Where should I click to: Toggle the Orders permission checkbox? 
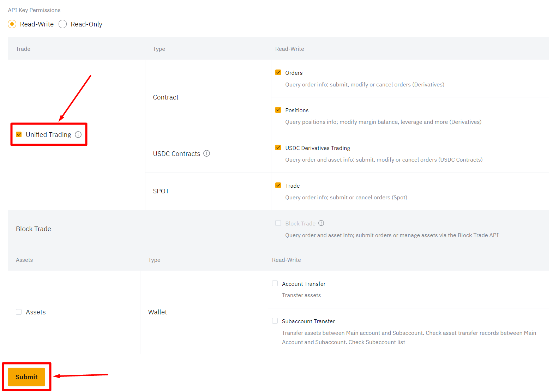point(278,72)
